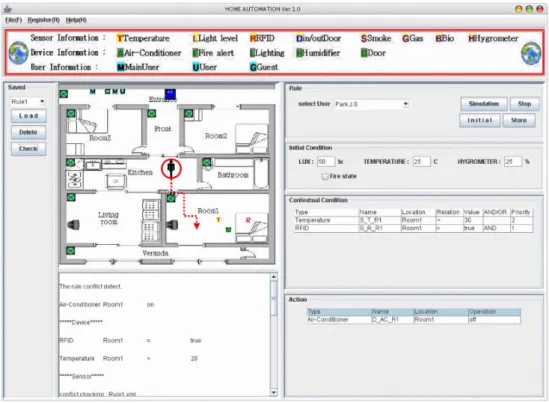The image size is (549, 403).
Task: Select the RFID row in Contextual Condition
Action: pos(414,228)
